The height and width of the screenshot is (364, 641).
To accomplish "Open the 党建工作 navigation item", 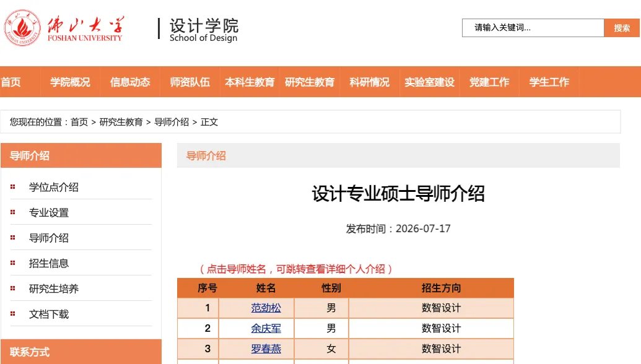I will coord(489,82).
